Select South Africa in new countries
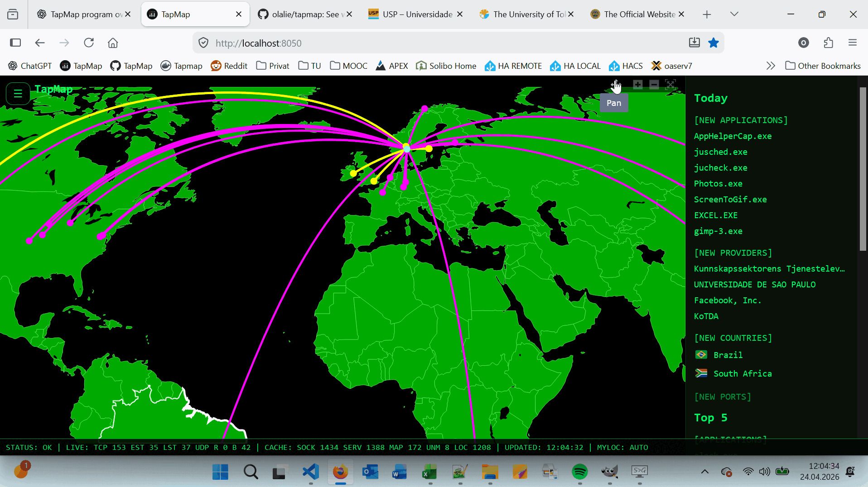The image size is (868, 487). point(733,374)
